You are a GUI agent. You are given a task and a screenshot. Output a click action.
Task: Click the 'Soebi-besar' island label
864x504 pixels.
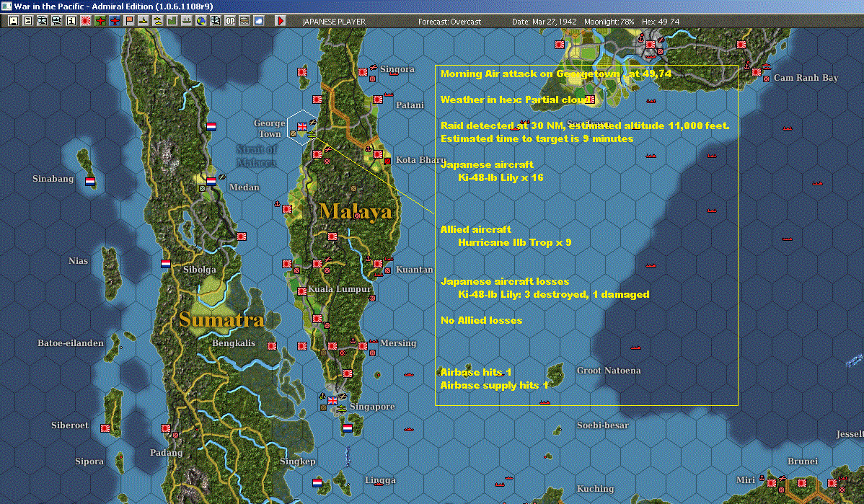602,425
